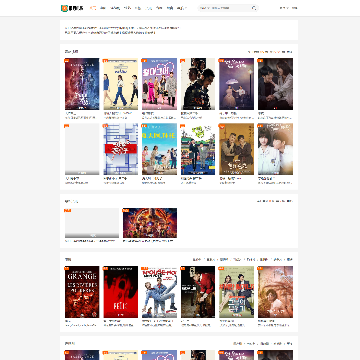Open the purple poster with the street lamp couple
This screenshot has height=360, width=360.
(236, 84)
